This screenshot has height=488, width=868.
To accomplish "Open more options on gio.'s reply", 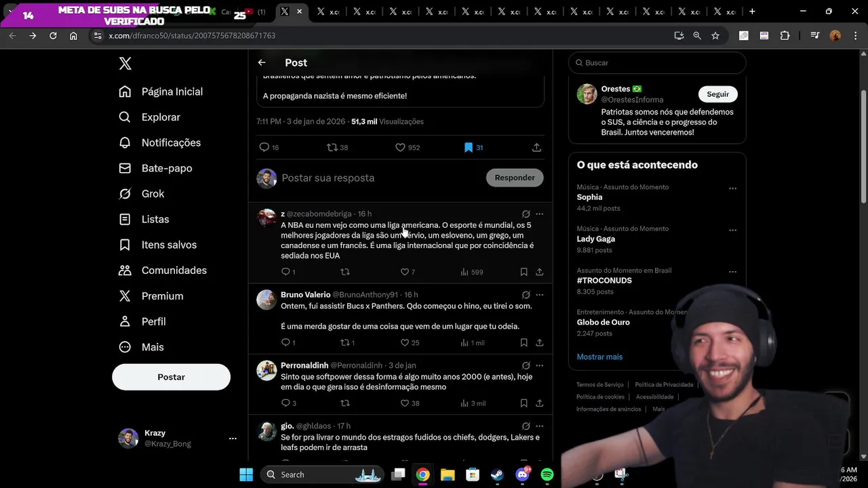I will (539, 426).
